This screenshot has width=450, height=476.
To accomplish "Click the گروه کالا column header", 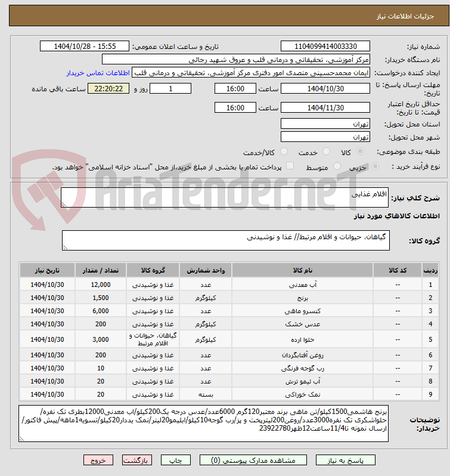I will point(153,270).
